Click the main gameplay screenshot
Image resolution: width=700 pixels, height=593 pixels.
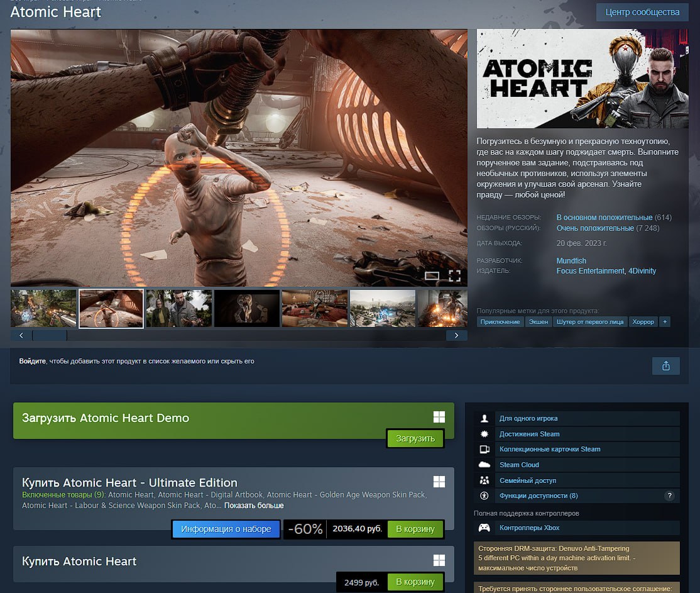click(239, 158)
